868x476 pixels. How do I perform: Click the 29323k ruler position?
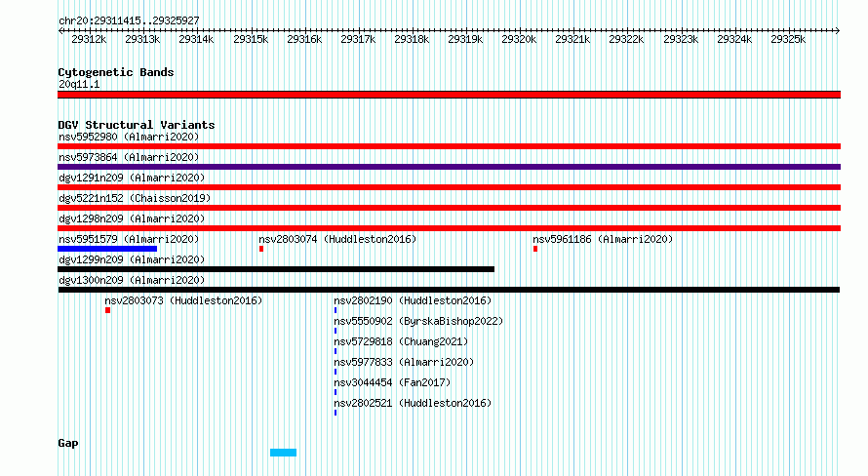[681, 39]
